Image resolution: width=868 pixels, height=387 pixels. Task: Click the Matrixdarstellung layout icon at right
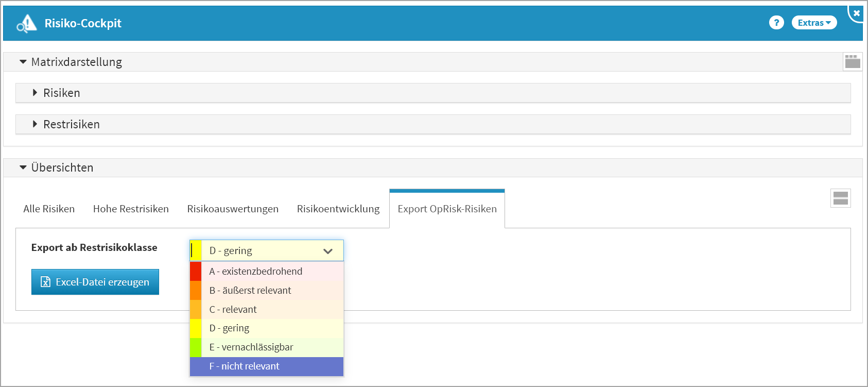[853, 61]
